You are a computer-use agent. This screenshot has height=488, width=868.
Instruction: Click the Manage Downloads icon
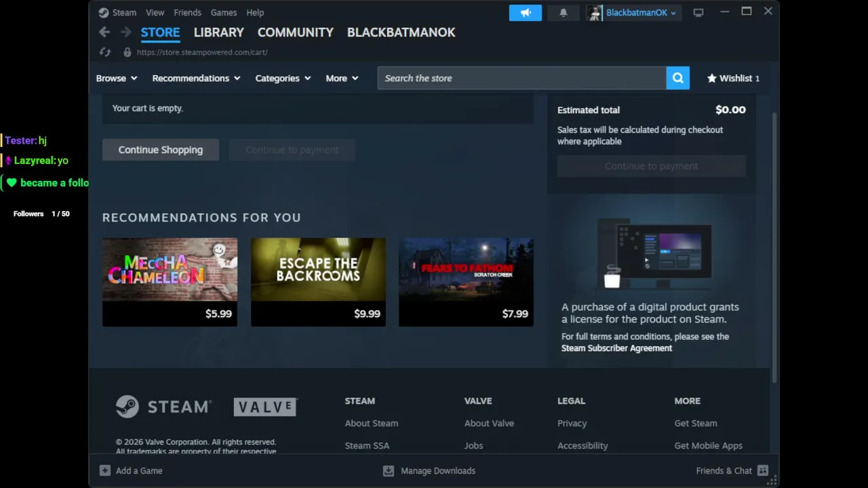pos(389,470)
